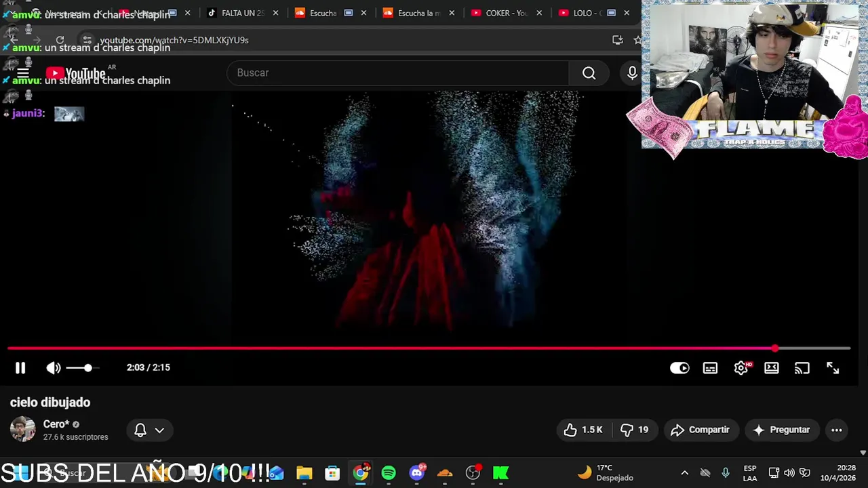Click install app icon in address bar
Image resolution: width=868 pixels, height=488 pixels.
[617, 40]
